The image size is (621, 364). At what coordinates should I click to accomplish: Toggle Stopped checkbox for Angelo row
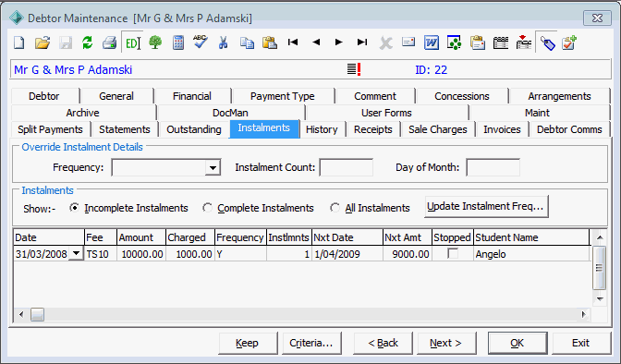[x=453, y=253]
